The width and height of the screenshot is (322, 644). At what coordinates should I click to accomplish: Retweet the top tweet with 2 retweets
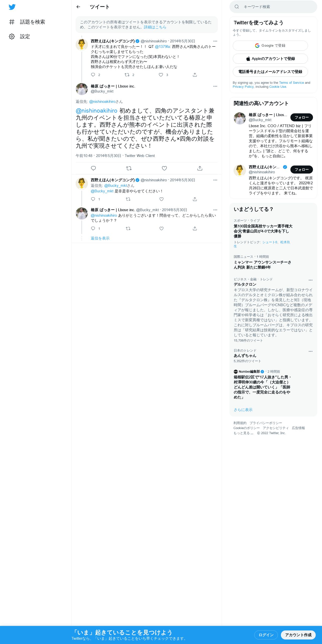127,75
